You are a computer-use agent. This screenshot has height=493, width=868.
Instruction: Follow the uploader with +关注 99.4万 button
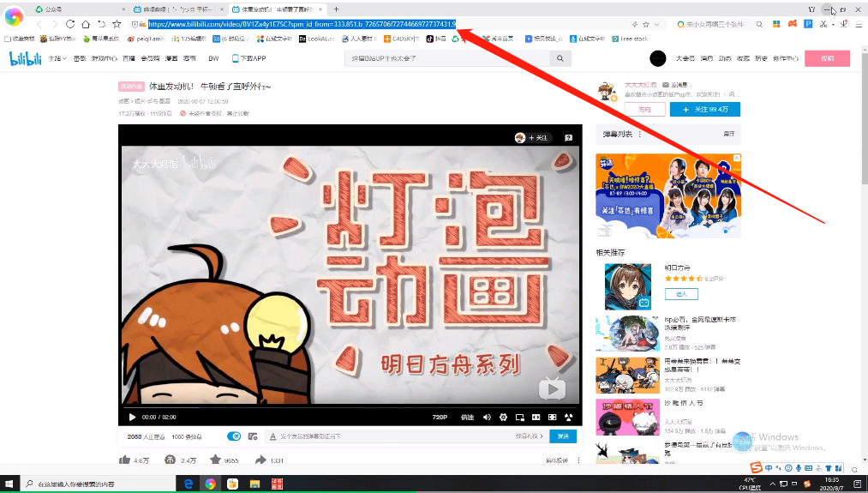(x=704, y=110)
